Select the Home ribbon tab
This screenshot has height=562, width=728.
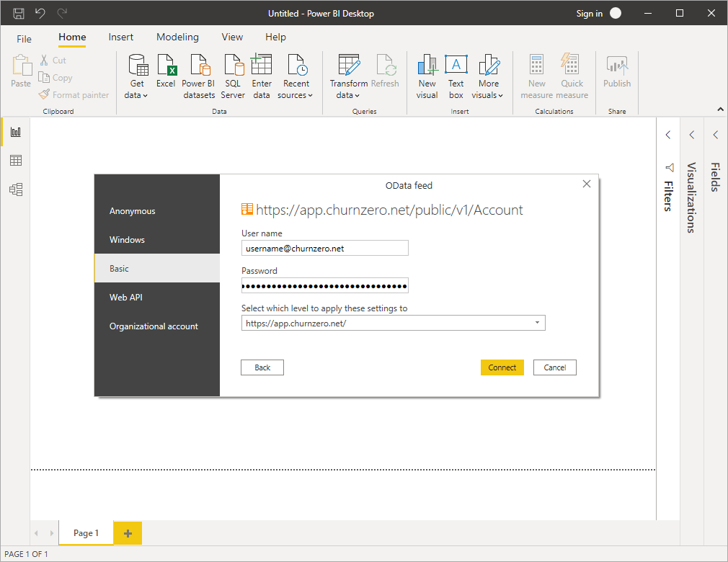pos(72,37)
